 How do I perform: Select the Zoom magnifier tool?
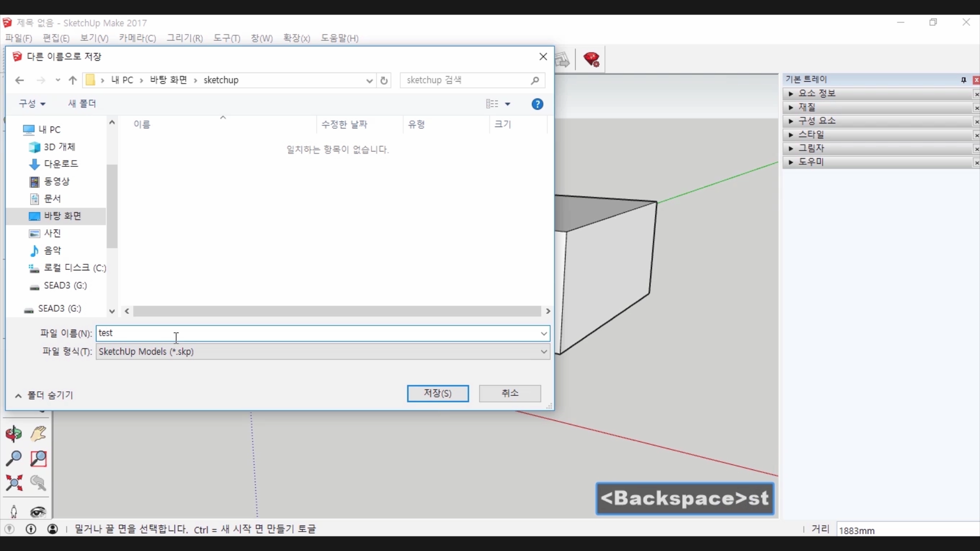(14, 458)
